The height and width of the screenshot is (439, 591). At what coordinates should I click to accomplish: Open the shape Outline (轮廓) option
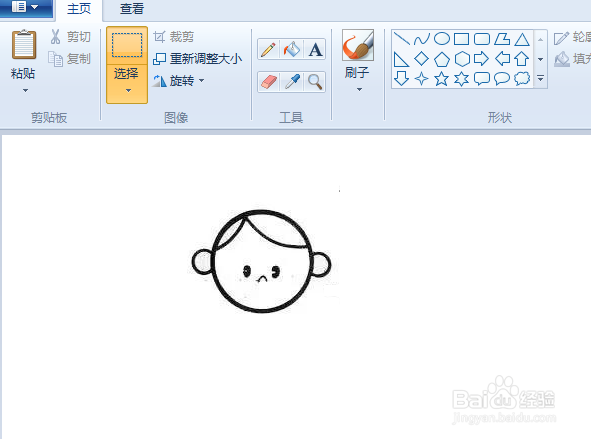[572, 37]
